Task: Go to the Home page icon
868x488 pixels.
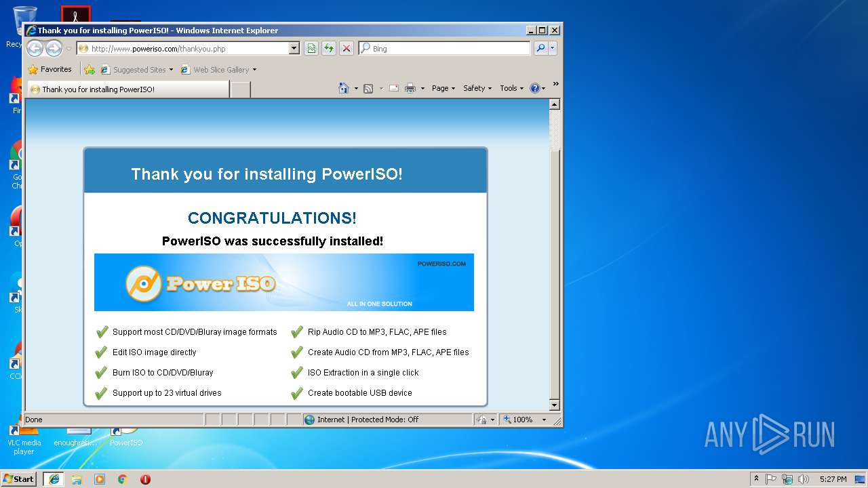Action: (344, 88)
